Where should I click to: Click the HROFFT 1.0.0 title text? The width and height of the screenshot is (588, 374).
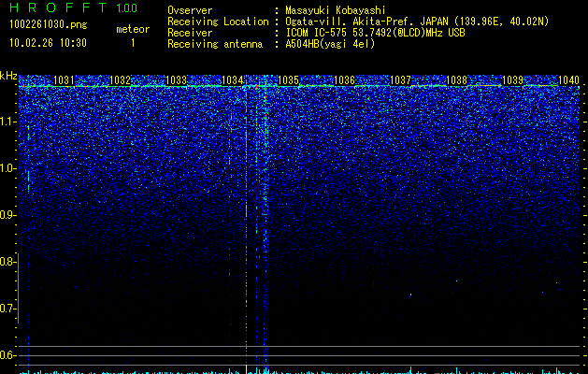73,7
